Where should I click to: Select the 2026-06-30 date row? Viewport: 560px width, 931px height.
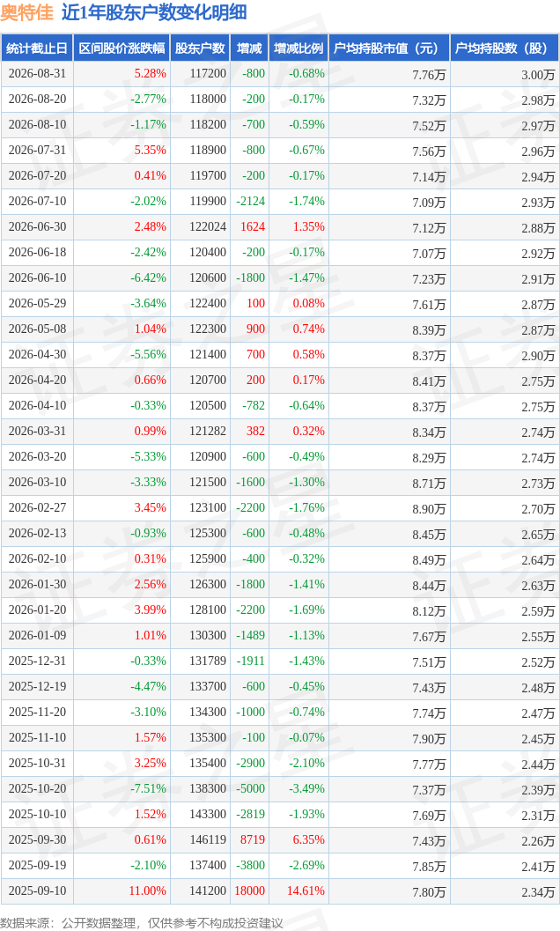pos(280,227)
